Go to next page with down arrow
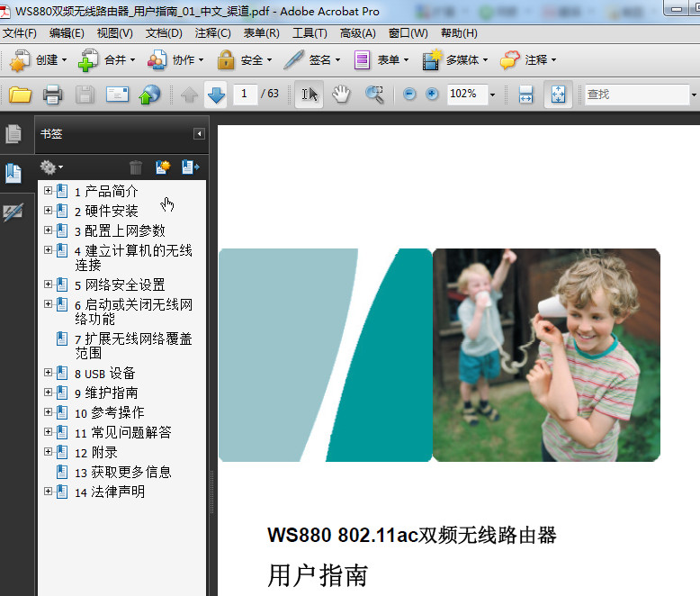700x596 pixels. [216, 95]
